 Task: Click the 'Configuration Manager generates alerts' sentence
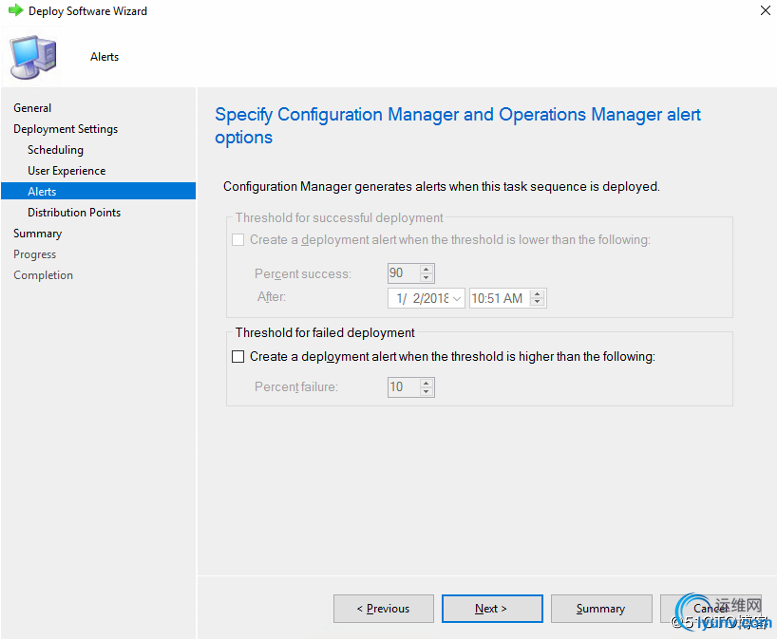(x=442, y=187)
